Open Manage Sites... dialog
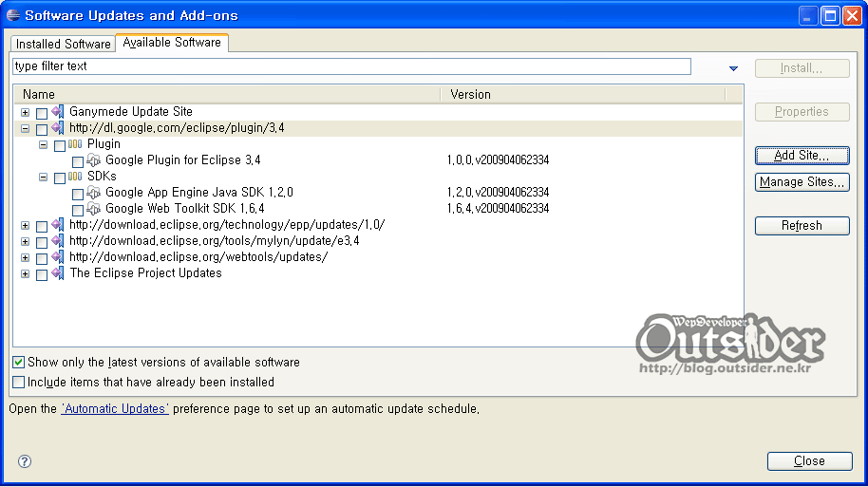Screen dimensions: 868x487 click(x=802, y=182)
